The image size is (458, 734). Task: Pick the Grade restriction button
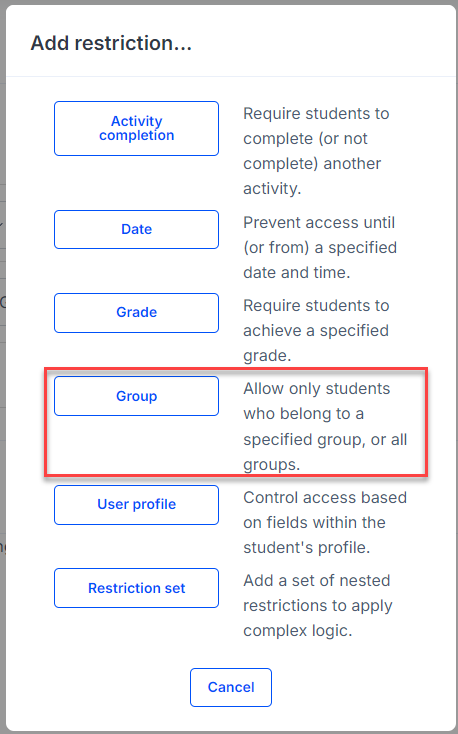click(136, 313)
